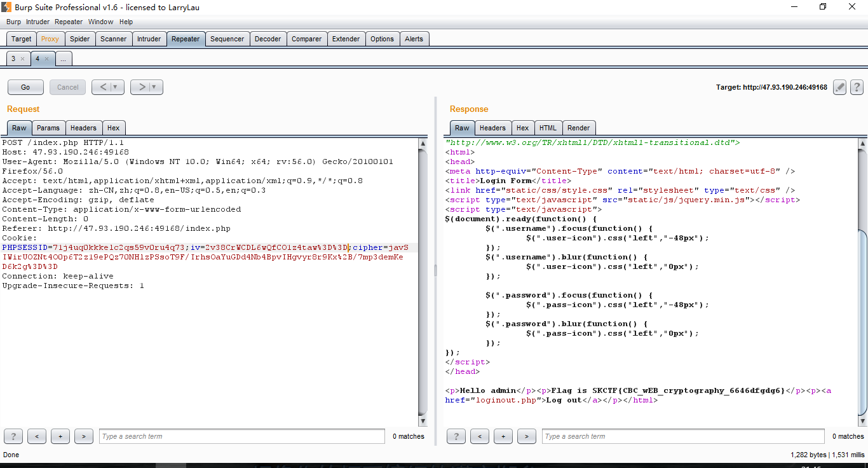
Task: Click the response vertical scrollbar thumb
Action: 862,321
